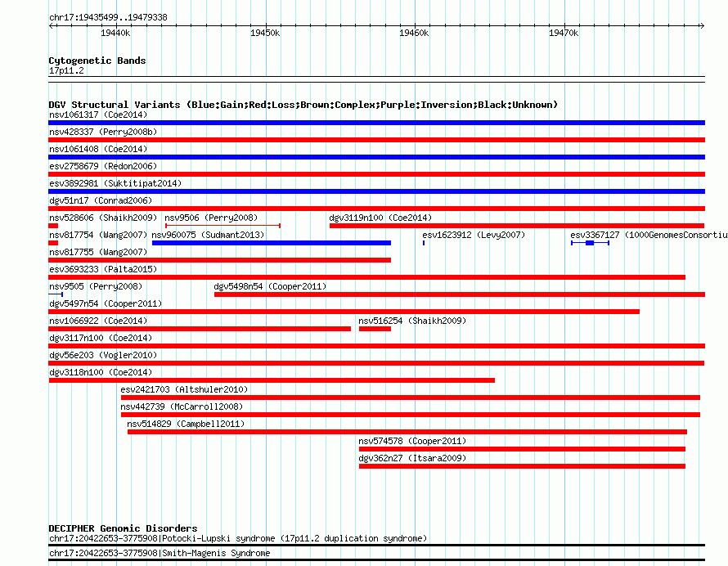Click dgv5498n54 (Cooper2011) label
This screenshot has width=728, height=566.
click(270, 286)
